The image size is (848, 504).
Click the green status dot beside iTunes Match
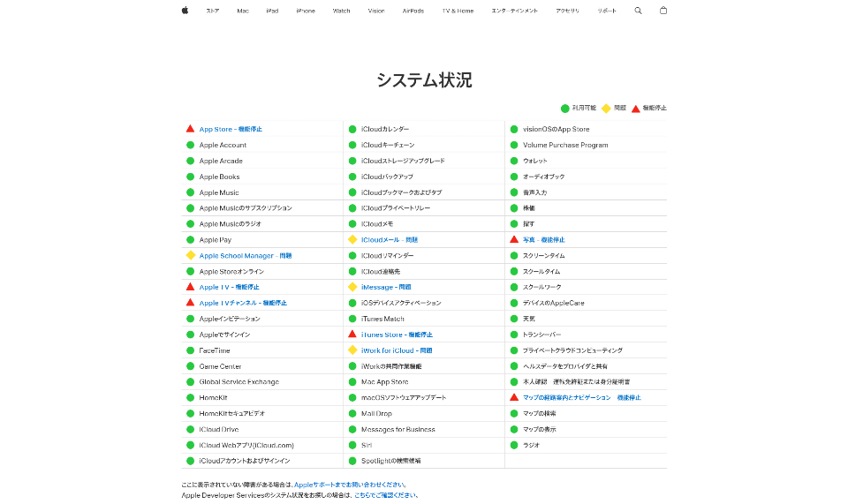(x=352, y=319)
